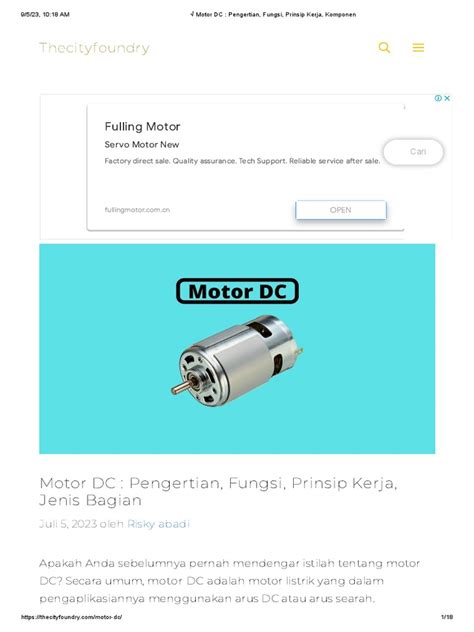
Task: Click the DC motor photo
Action: point(237,360)
